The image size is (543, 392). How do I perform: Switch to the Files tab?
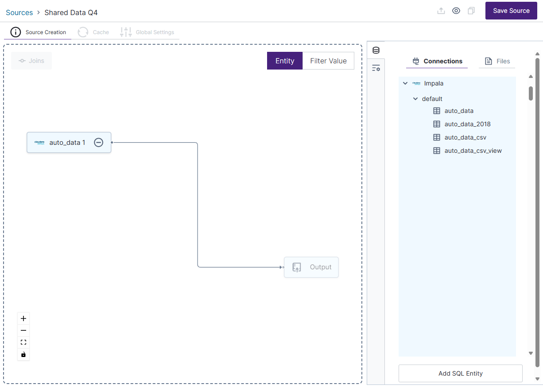497,61
